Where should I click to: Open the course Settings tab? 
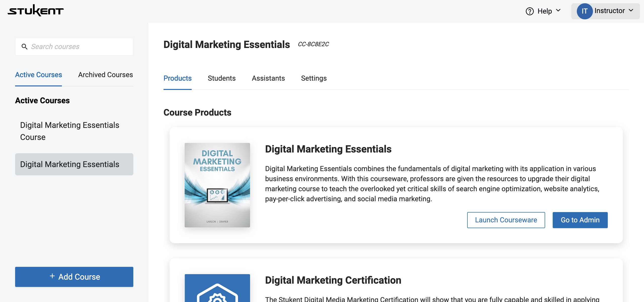pyautogui.click(x=314, y=78)
